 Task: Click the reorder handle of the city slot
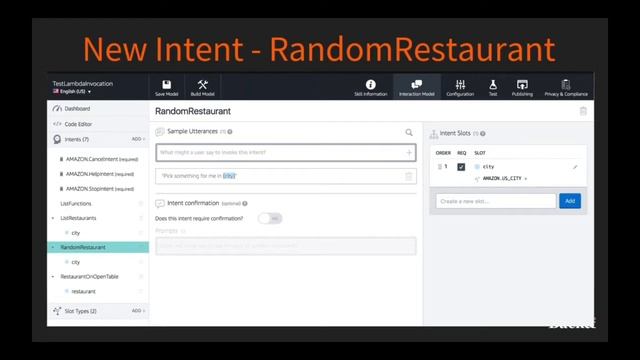tap(440, 167)
